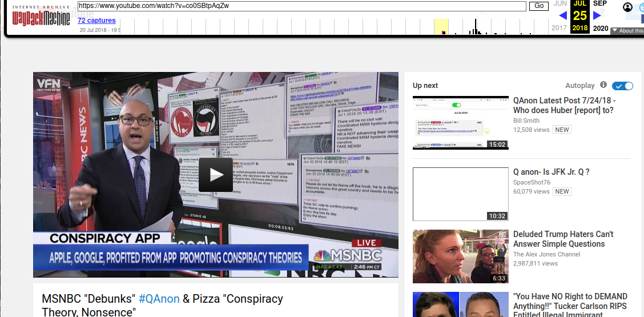Open the 72 captures link
Viewport: 644px width, 317px height.
tap(96, 21)
